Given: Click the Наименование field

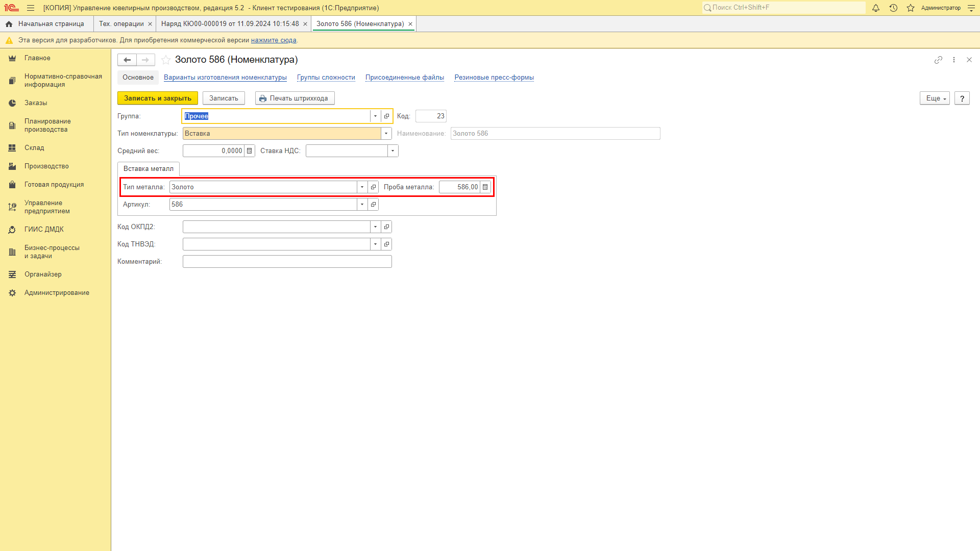Looking at the screenshot, I should (555, 133).
